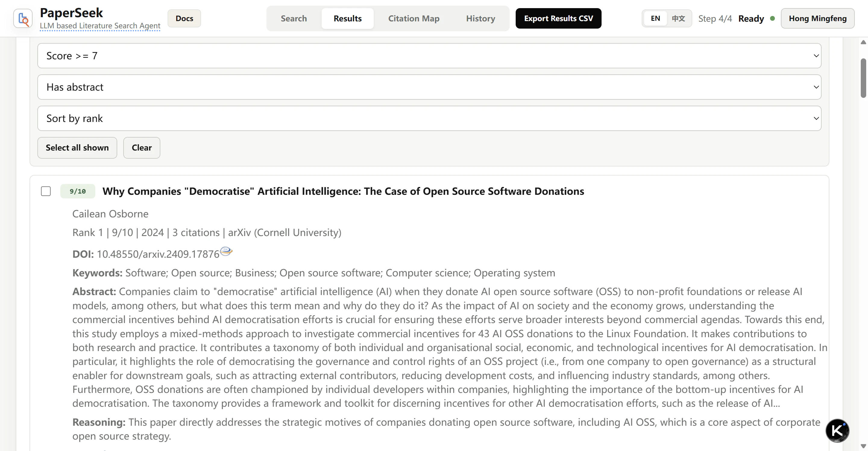Click the green Ready status dot
This screenshot has height=451, width=868.
click(772, 18)
